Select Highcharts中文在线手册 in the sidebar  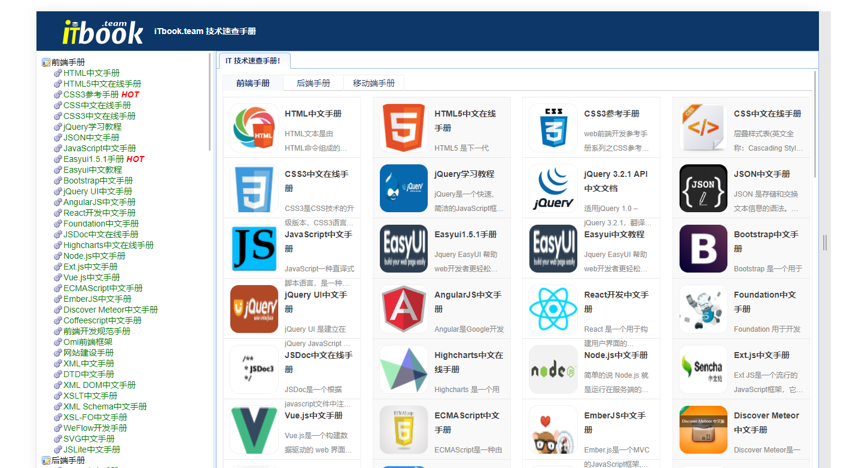click(x=108, y=245)
